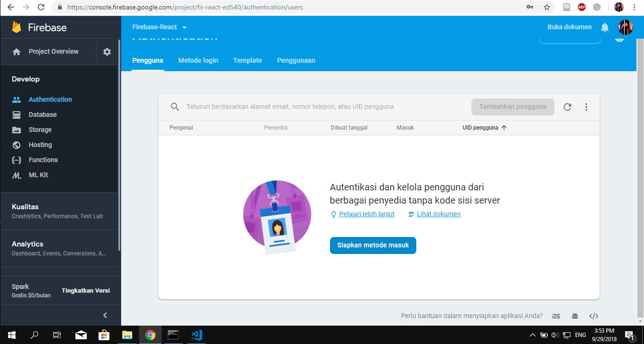This screenshot has width=644, height=344.
Task: Click the sidebar vertical scrollbar
Action: (119, 146)
